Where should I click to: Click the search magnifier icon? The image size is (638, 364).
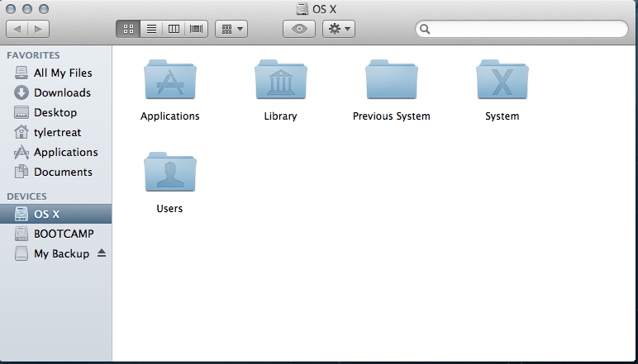click(425, 29)
